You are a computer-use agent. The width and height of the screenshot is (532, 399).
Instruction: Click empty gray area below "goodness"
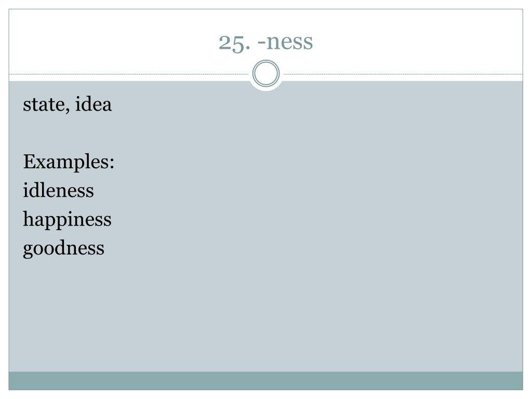click(x=265, y=315)
